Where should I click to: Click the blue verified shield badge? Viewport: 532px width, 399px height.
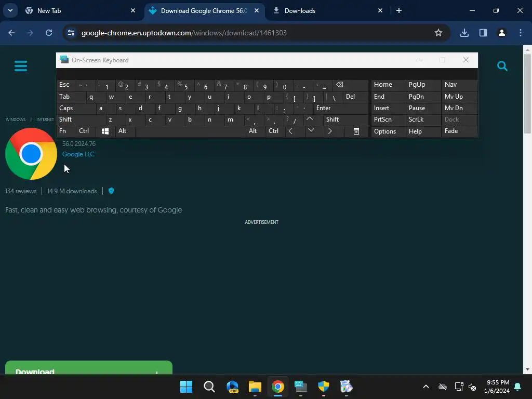[111, 191]
